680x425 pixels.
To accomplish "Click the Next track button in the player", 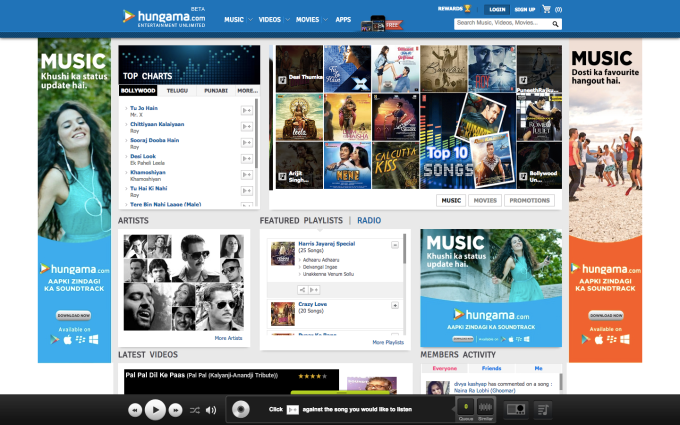I will [175, 410].
